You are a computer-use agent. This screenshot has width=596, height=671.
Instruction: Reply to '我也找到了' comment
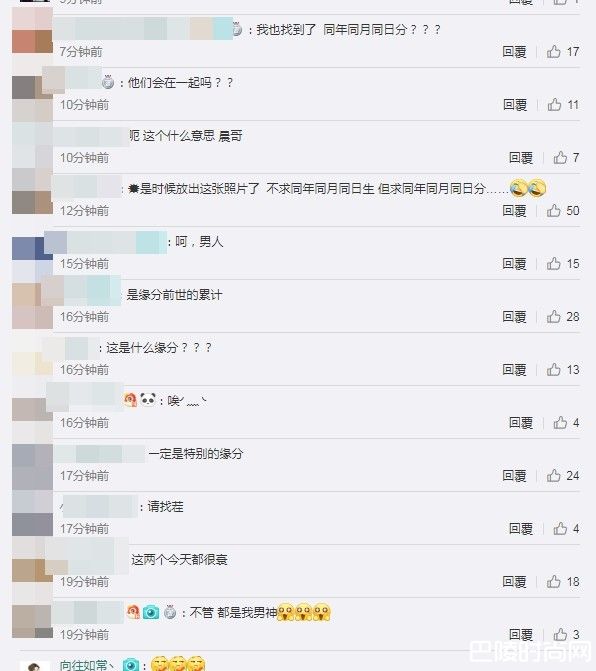pos(514,52)
